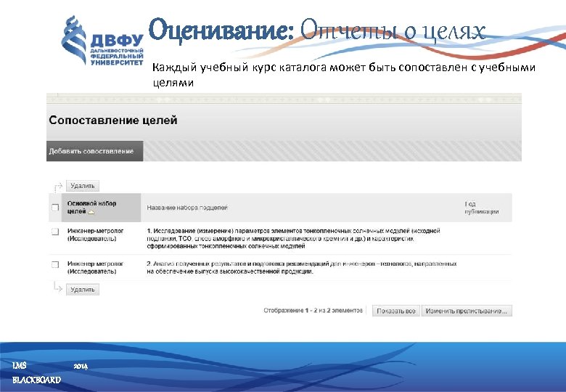Image resolution: width=566 pixels, height=392 pixels.
Task: Click the sort arrow icon beside целей
Action: click(x=91, y=212)
